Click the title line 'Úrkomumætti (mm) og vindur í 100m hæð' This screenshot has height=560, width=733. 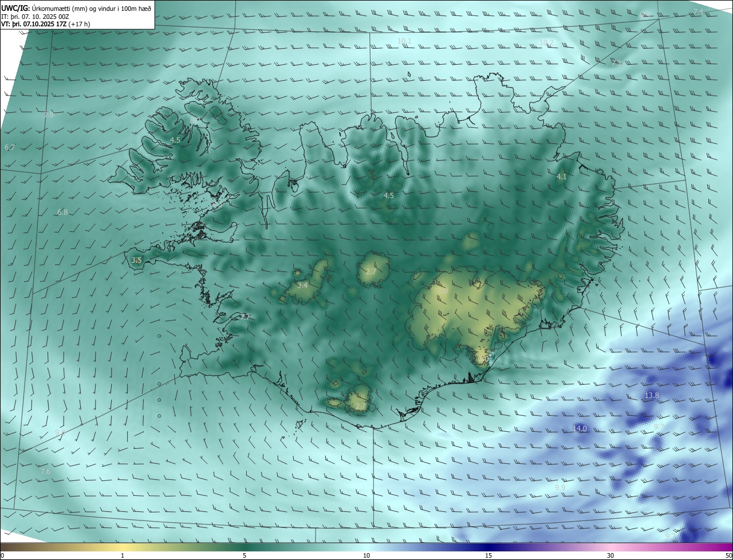click(x=92, y=7)
